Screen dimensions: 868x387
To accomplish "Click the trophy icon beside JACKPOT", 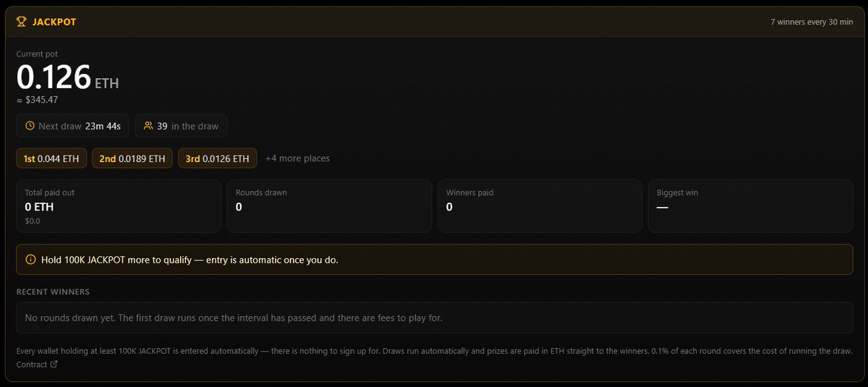I will (x=21, y=22).
